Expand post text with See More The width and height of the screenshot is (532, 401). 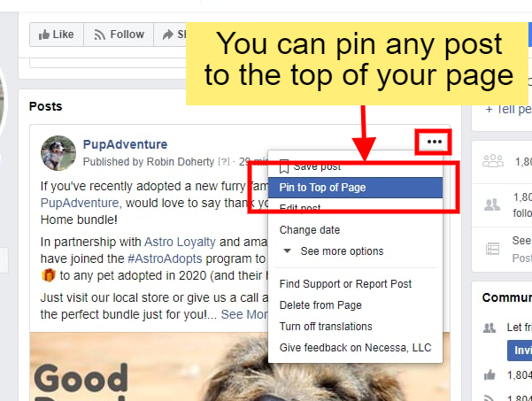[x=244, y=314]
